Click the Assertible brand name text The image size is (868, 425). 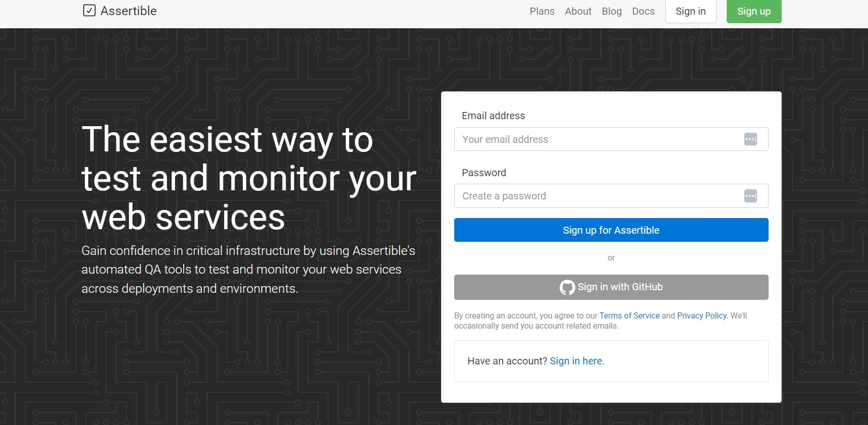coord(129,11)
